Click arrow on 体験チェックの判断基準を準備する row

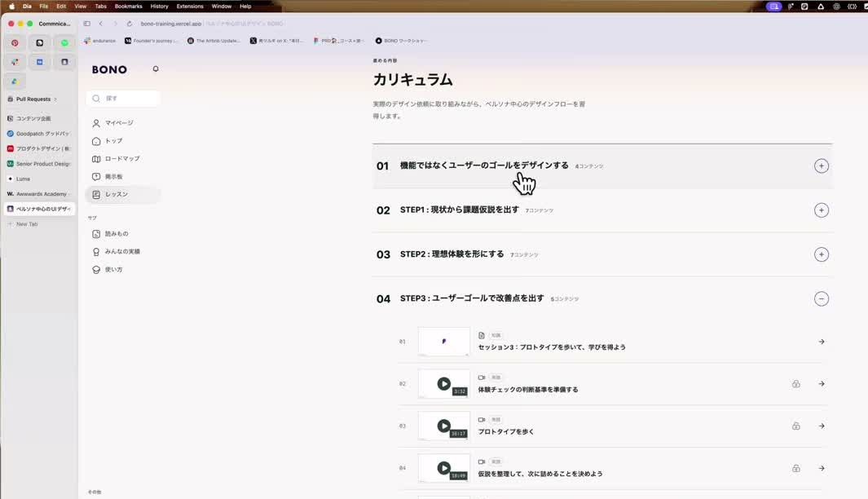coord(822,384)
